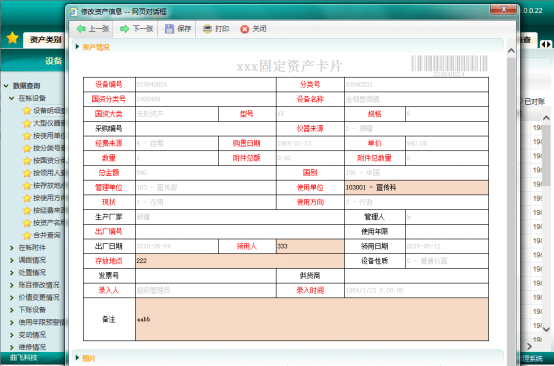Viewport: 554px width, 366px height.
Task: Open 下账设备 in the left tree
Action: click(x=32, y=310)
